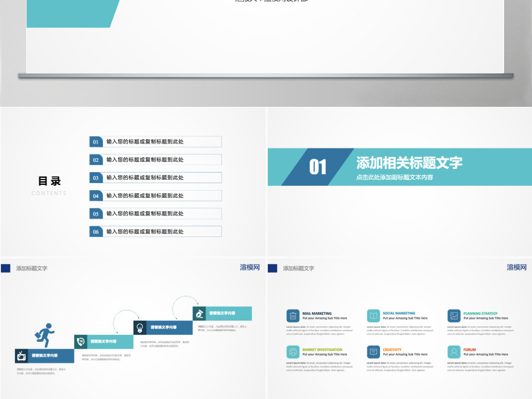
Task: Click the 03 number badge in the contents list
Action: pos(96,178)
